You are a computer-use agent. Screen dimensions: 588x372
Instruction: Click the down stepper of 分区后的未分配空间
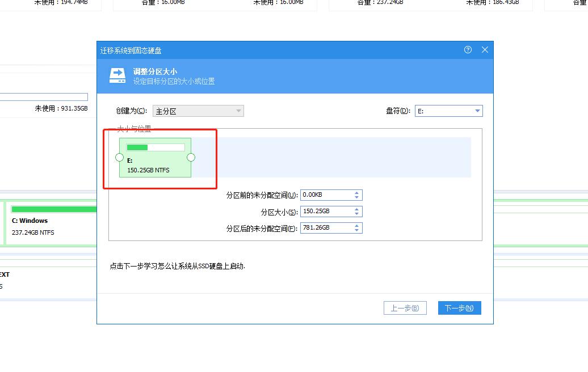pos(356,230)
